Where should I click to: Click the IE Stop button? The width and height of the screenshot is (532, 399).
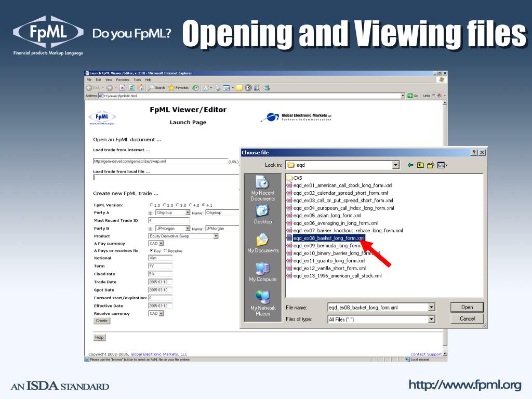pos(123,88)
